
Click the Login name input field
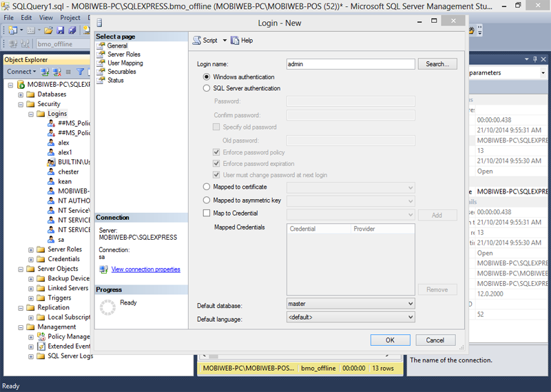351,64
